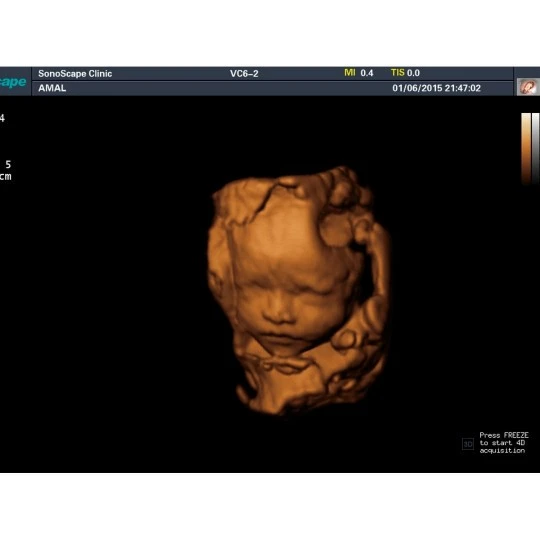Select the orange sepia color map bar

point(526,148)
